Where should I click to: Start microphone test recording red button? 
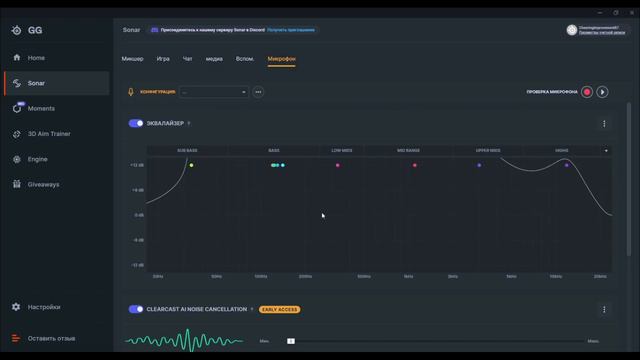pyautogui.click(x=587, y=92)
